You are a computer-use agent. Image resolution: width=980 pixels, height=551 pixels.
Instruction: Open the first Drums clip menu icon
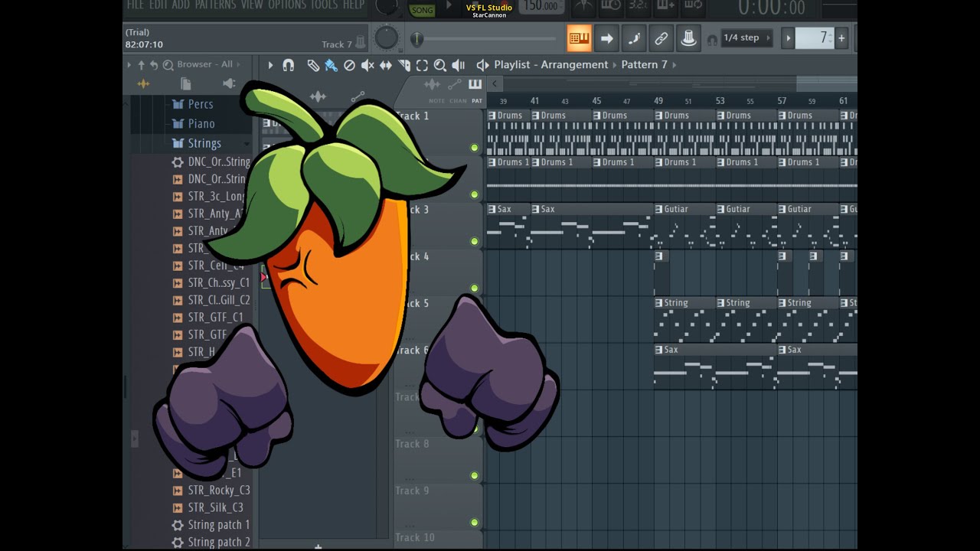[492, 116]
